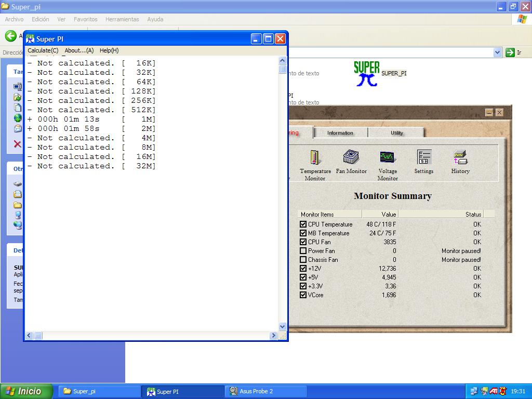Screen dimensions: 532x399
Task: Open the Asus Probe Settings icon
Action: (424, 158)
